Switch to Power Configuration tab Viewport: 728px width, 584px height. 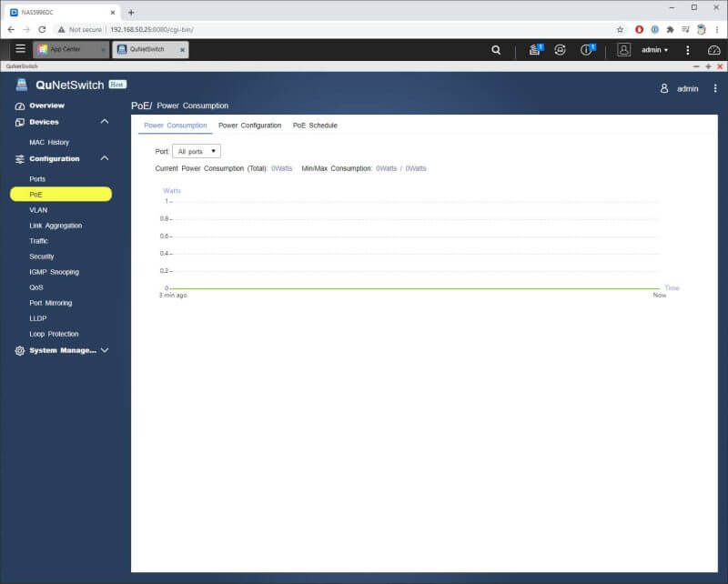[x=249, y=126]
